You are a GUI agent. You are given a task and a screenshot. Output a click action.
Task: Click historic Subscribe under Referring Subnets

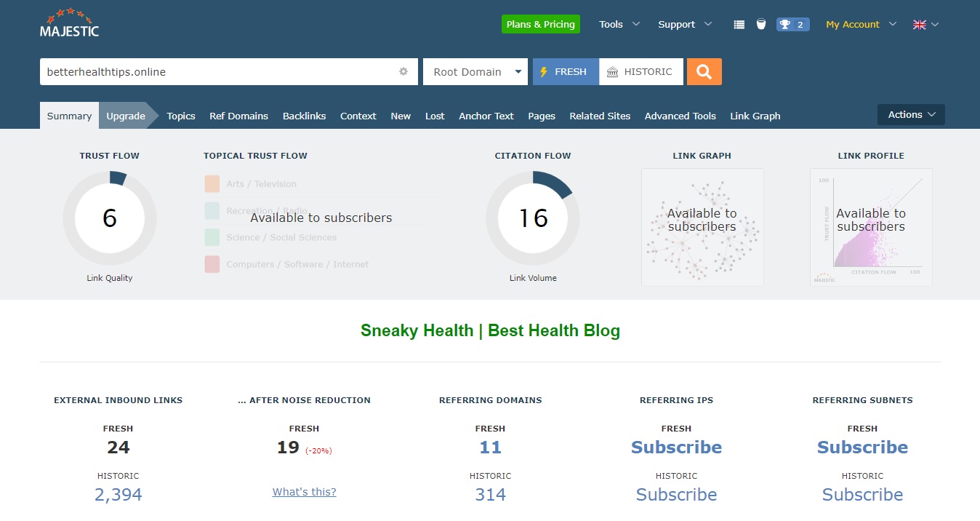pos(862,495)
